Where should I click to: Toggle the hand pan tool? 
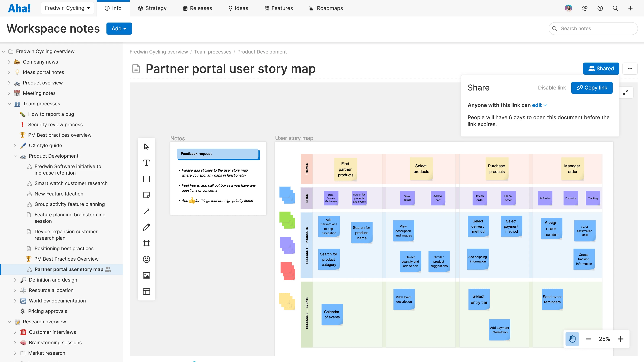click(572, 339)
